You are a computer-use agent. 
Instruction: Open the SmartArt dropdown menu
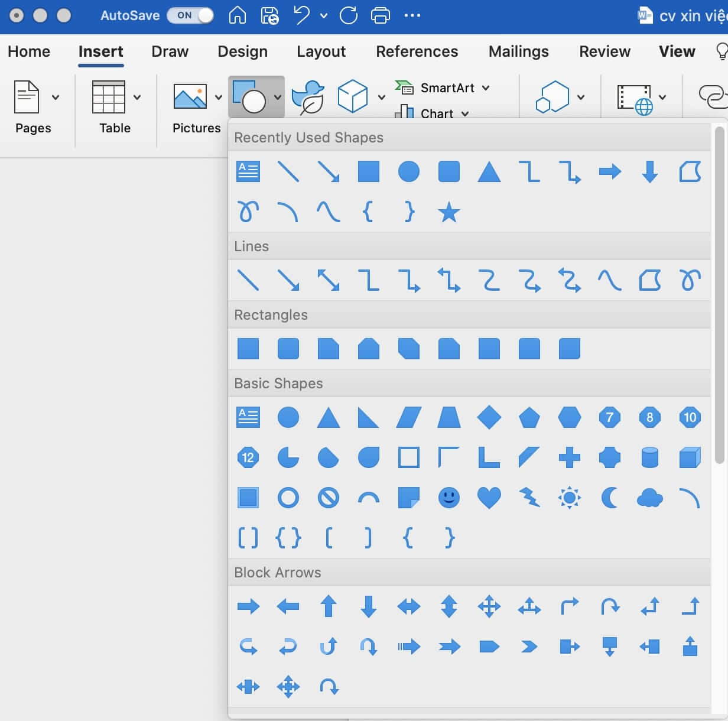[486, 88]
